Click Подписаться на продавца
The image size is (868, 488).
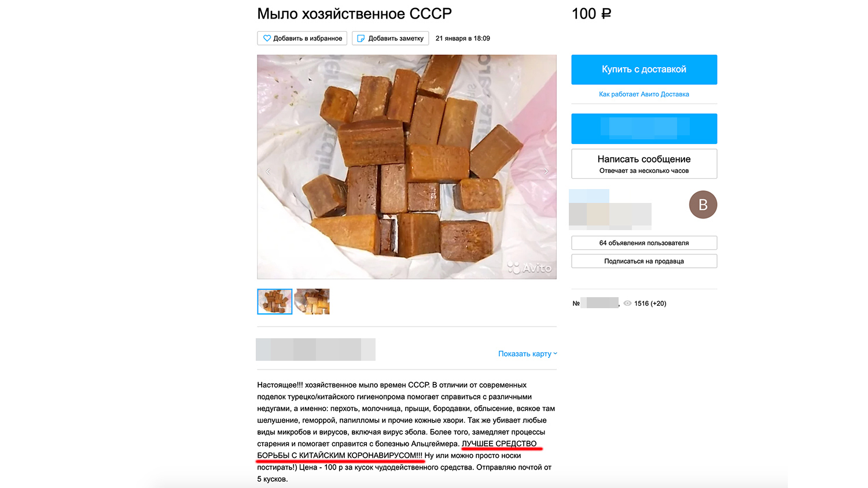(x=644, y=261)
